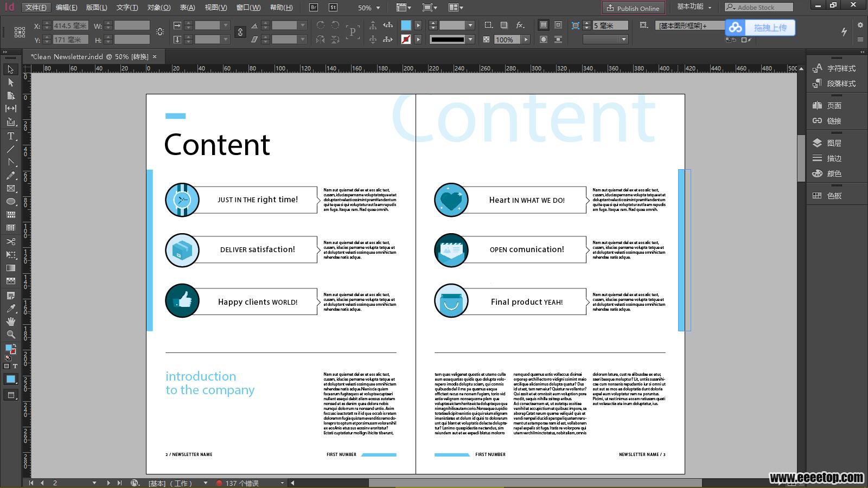This screenshot has height=488, width=868.
Task: Open the 对象(O) menu
Action: 159,7
